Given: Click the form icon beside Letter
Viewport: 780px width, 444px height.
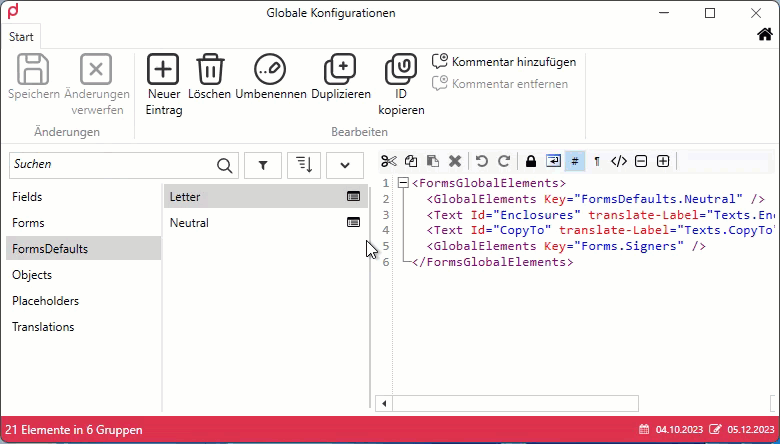Looking at the screenshot, I should pyautogui.click(x=353, y=196).
